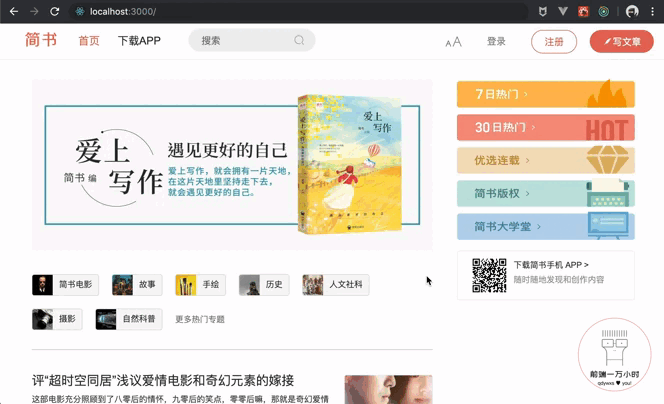Click 更多热门专题 link
Screen dimensions: 664x404
(x=200, y=319)
